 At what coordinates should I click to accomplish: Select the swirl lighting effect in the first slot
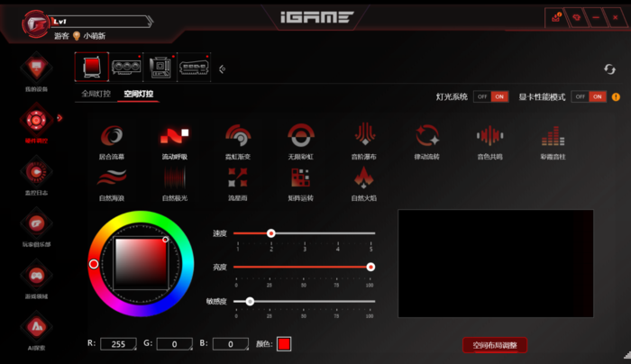click(112, 141)
